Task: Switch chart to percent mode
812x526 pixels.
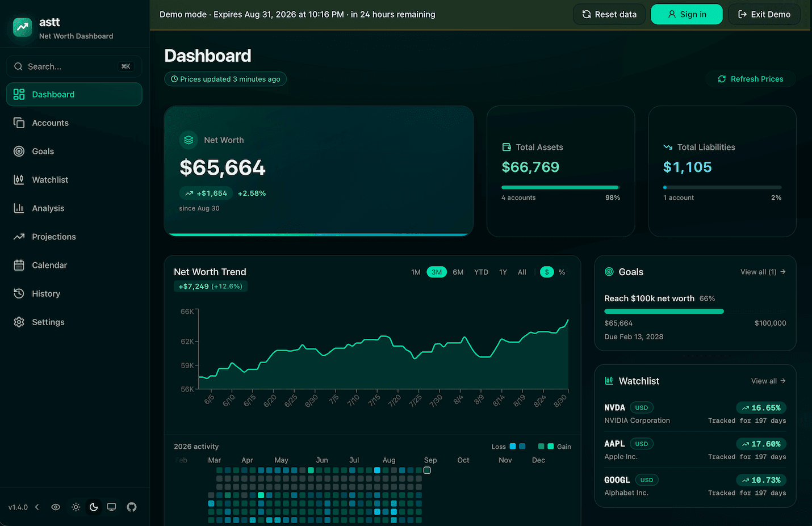Action: pyautogui.click(x=562, y=272)
